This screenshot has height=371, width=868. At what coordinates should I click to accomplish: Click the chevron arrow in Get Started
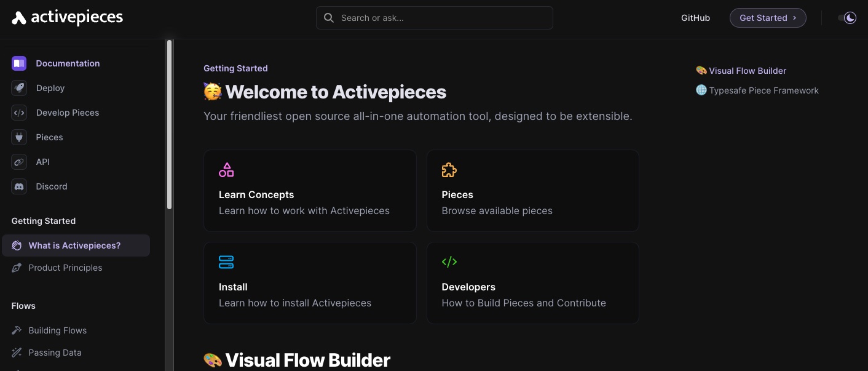click(x=794, y=18)
